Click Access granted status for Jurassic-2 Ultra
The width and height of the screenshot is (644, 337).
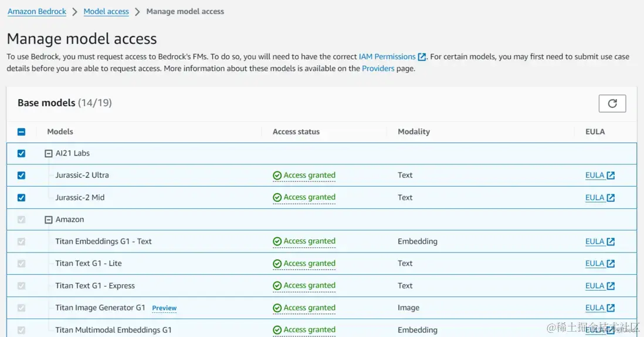(304, 176)
